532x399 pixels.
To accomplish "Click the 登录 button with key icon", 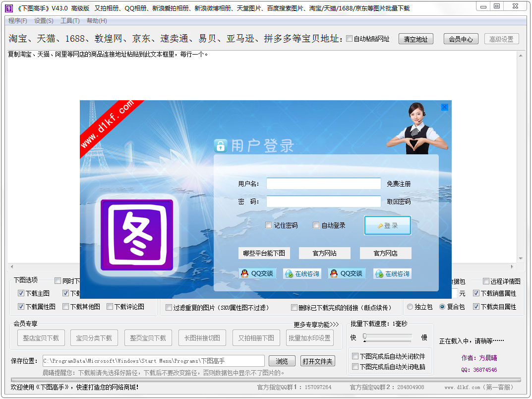I will (x=387, y=225).
